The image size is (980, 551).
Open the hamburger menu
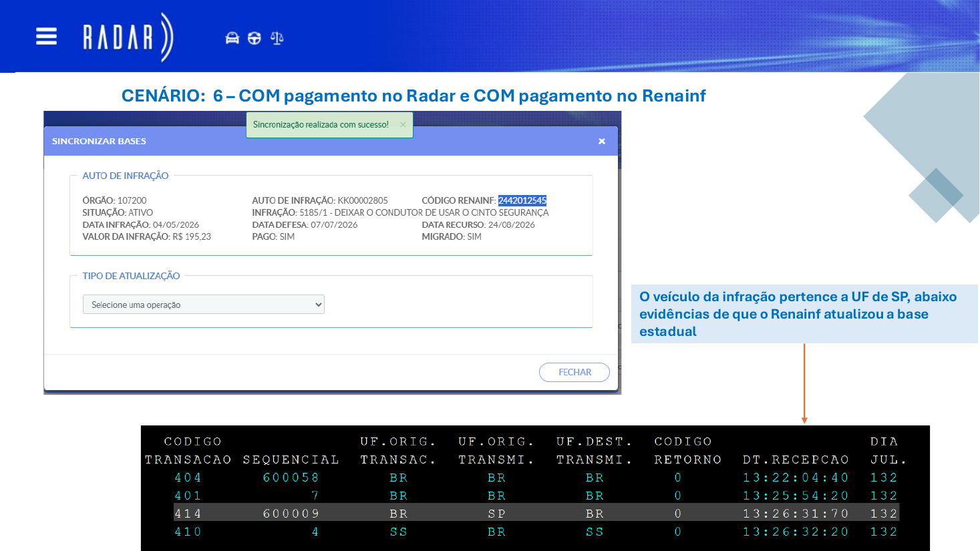[x=46, y=36]
